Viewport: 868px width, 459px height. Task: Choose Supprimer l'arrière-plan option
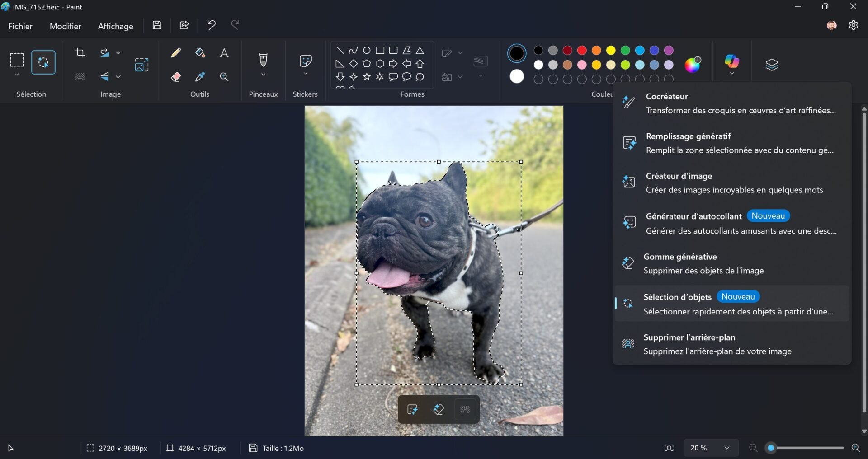pyautogui.click(x=731, y=344)
